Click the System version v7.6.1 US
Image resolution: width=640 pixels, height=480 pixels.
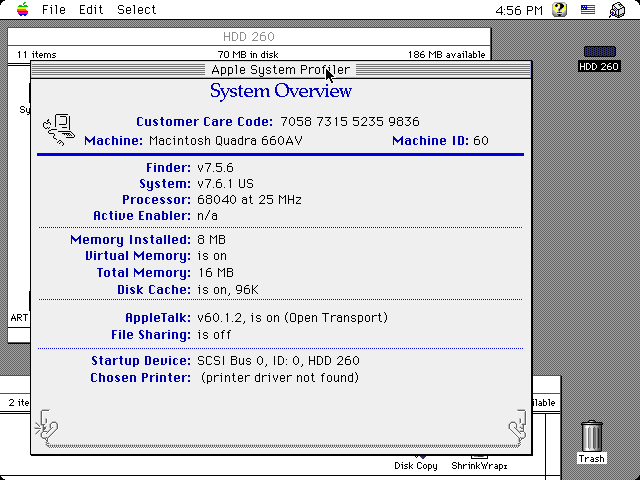(225, 184)
